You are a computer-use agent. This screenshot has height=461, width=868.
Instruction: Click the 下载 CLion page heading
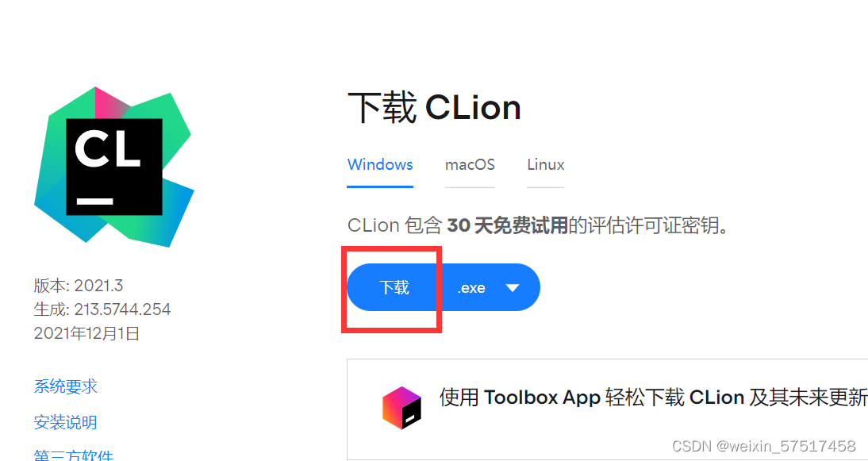434,108
